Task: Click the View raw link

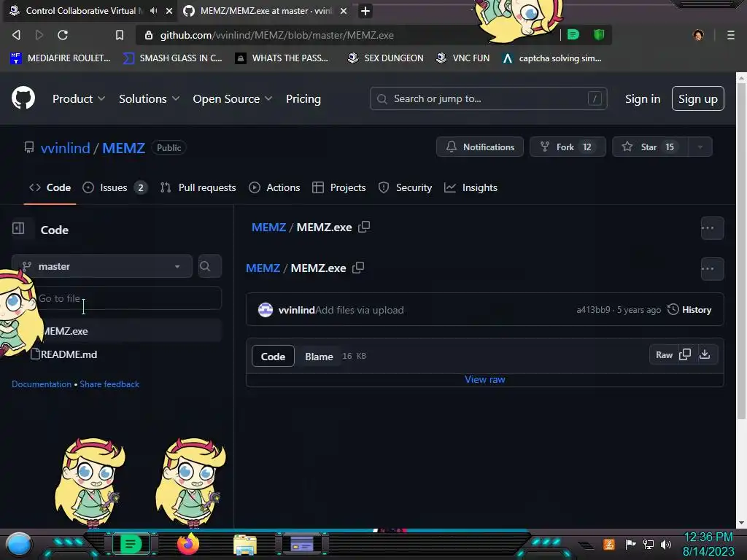Action: (484, 379)
